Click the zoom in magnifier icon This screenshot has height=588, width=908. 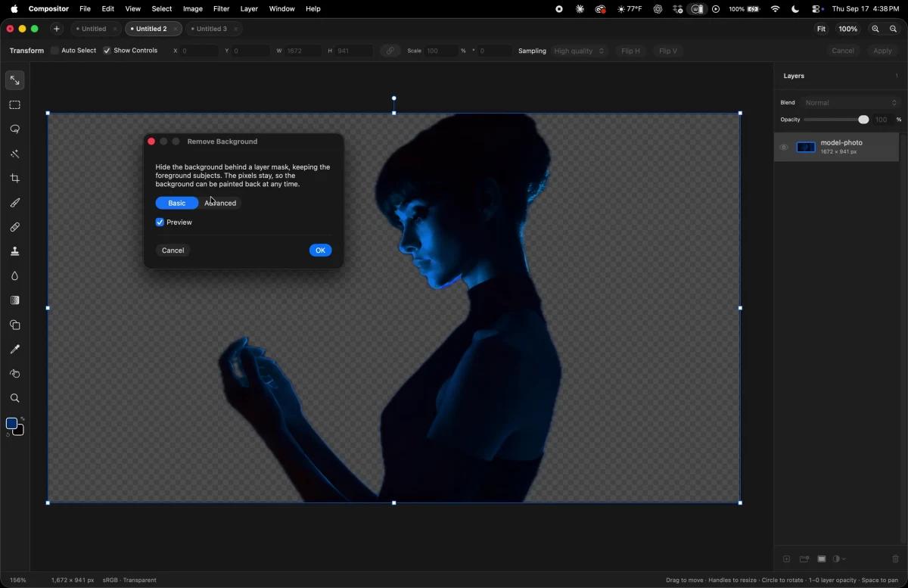tap(875, 29)
